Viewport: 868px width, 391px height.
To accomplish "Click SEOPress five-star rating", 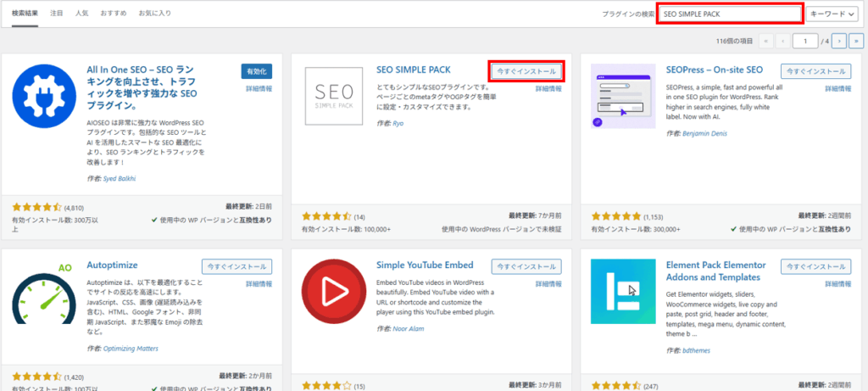I will coord(615,216).
